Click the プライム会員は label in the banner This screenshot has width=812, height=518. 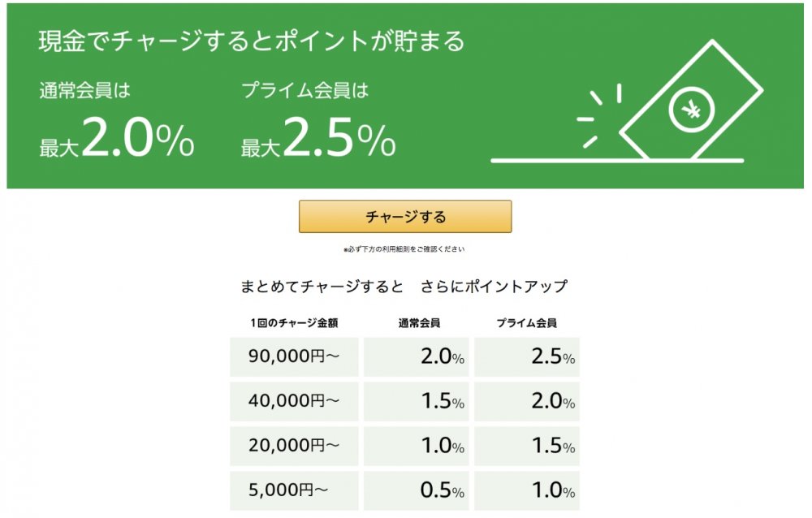pos(305,91)
